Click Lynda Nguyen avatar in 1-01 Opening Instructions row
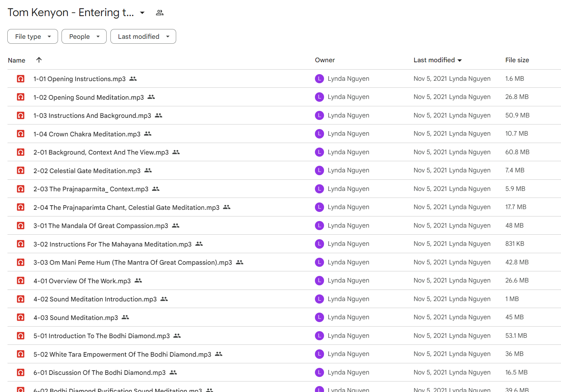Image resolution: width=561 pixels, height=392 pixels. (x=319, y=79)
